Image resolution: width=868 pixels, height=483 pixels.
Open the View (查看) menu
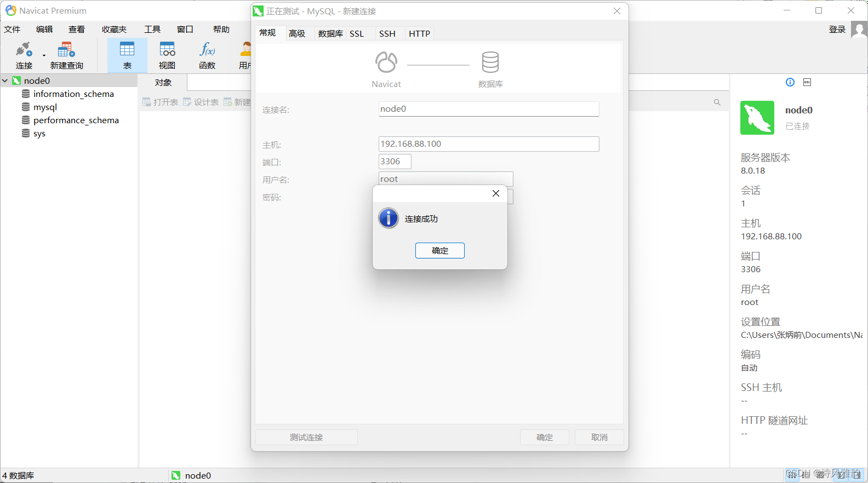(77, 30)
